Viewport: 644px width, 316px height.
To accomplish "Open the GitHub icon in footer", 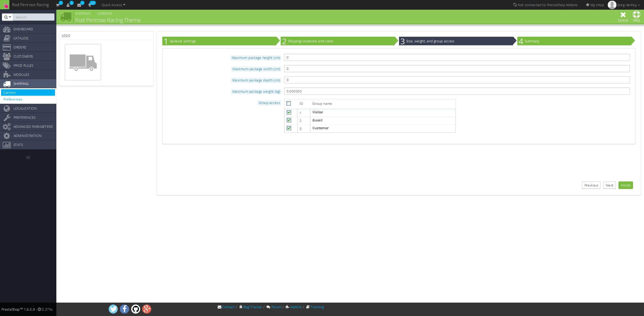I will point(136,309).
